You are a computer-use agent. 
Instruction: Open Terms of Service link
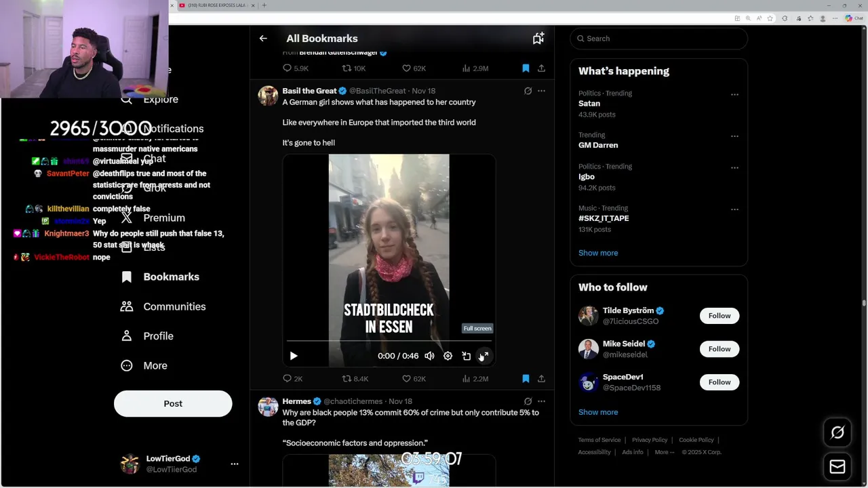point(599,440)
